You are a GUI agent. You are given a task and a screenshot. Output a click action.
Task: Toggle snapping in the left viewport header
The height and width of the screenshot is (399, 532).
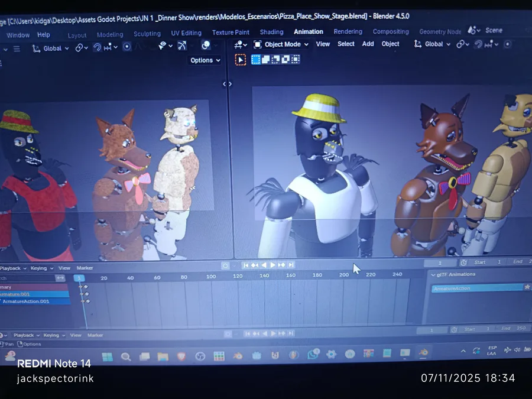[97, 47]
